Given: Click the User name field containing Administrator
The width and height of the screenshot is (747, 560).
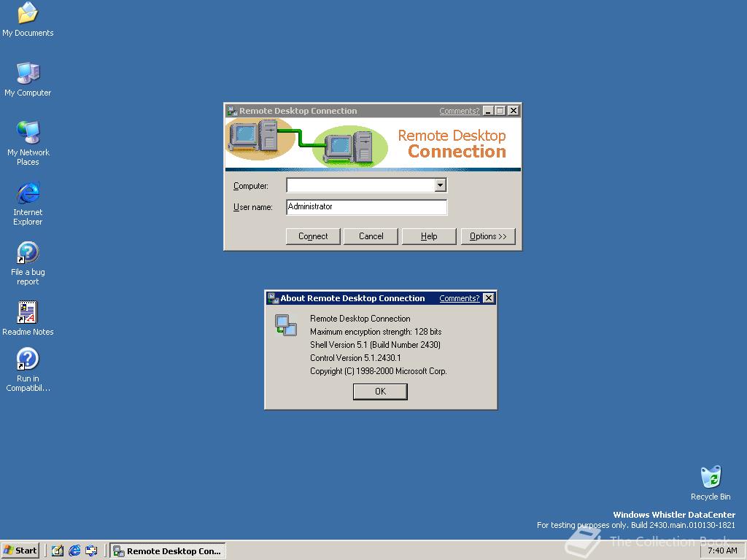Looking at the screenshot, I should pyautogui.click(x=366, y=206).
